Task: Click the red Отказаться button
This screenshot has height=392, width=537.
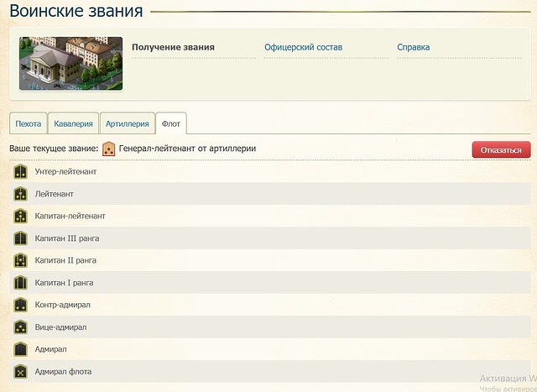Action: point(501,149)
